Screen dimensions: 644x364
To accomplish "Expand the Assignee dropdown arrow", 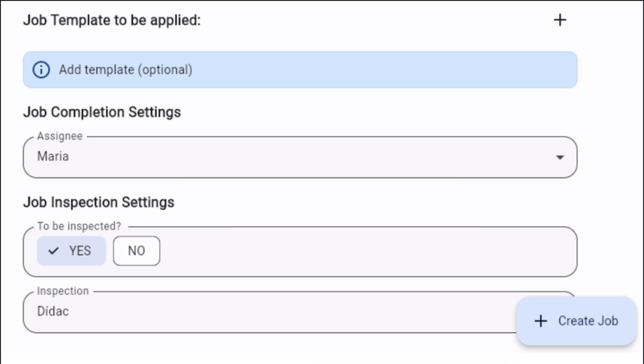I will tap(560, 157).
